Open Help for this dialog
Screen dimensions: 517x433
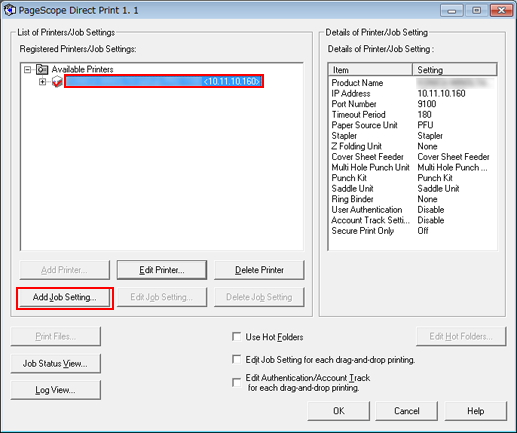pos(475,411)
